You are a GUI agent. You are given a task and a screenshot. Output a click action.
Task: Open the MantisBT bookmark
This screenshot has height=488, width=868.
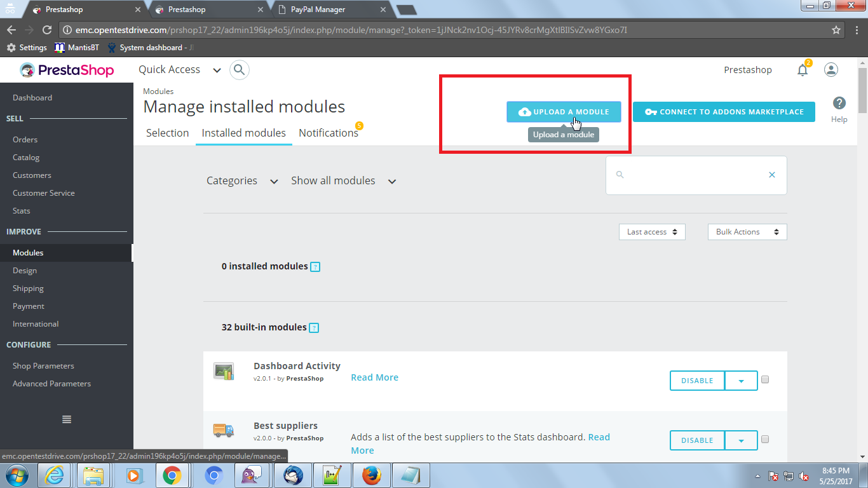pos(77,48)
